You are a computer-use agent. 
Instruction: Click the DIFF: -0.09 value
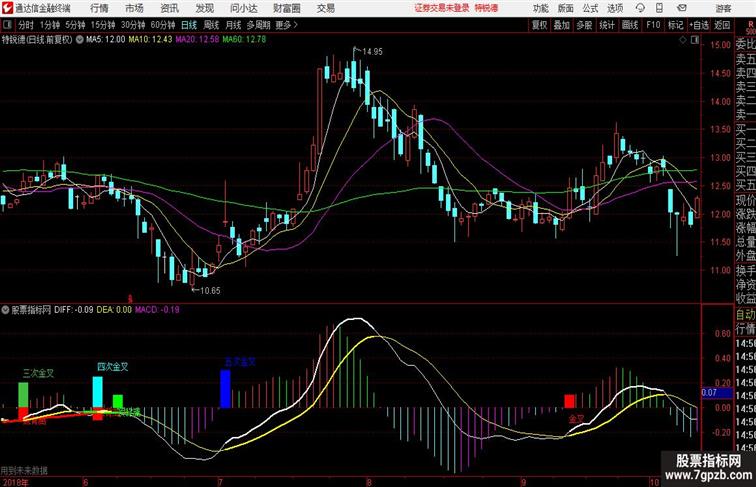point(74,310)
